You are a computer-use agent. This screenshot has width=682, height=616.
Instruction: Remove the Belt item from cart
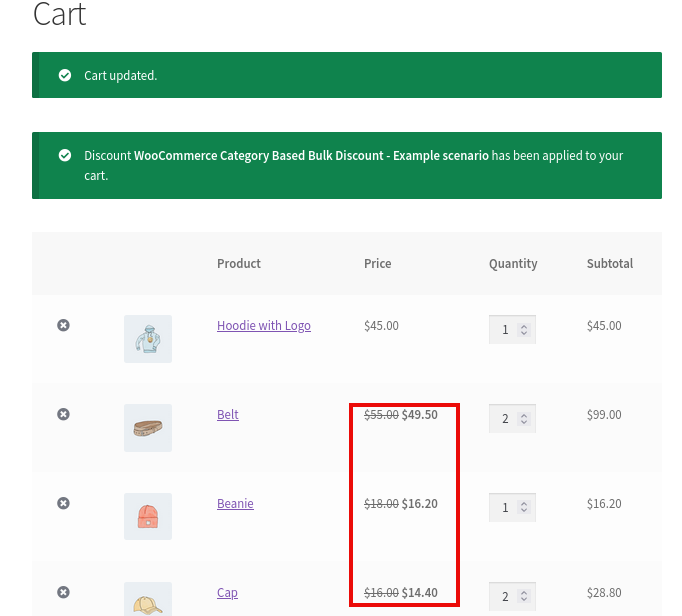click(x=63, y=414)
